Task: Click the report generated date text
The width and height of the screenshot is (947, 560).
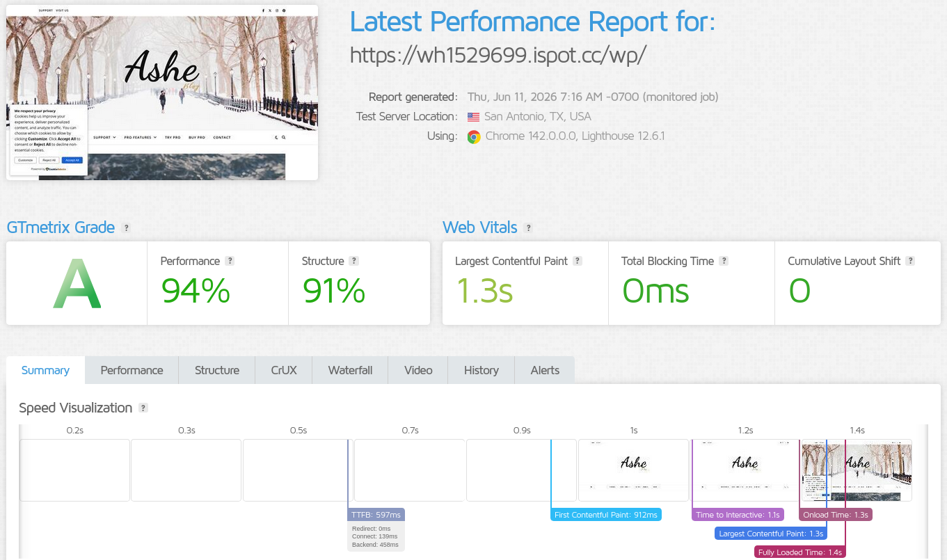Action: 593,97
